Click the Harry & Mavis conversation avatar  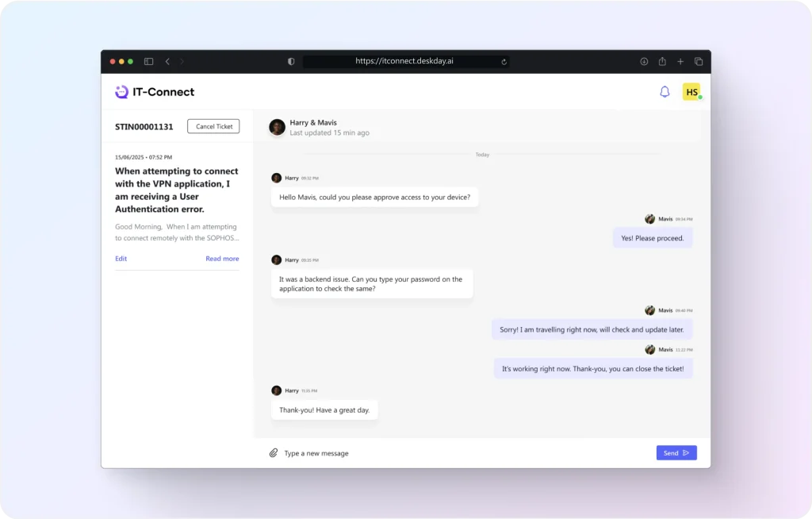(277, 127)
